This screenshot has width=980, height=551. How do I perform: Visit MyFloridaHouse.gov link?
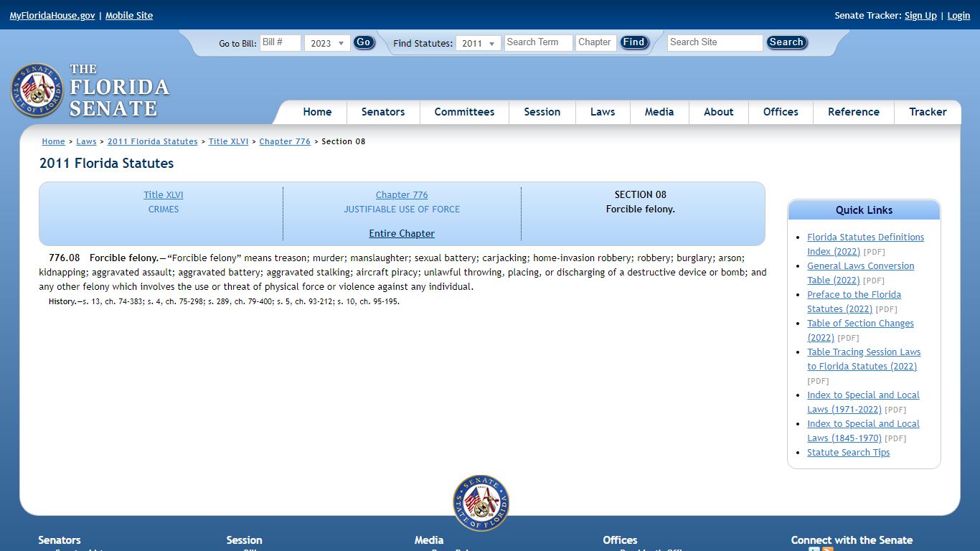click(x=52, y=15)
